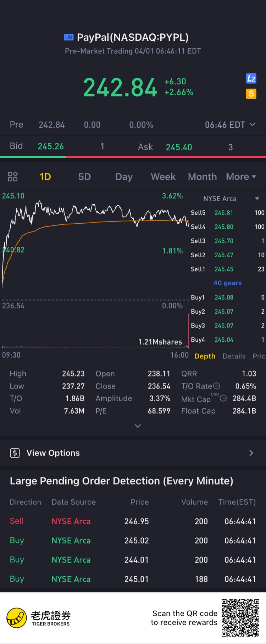Tap the bid-ask ratio bar

pyautogui.click(x=133, y=157)
